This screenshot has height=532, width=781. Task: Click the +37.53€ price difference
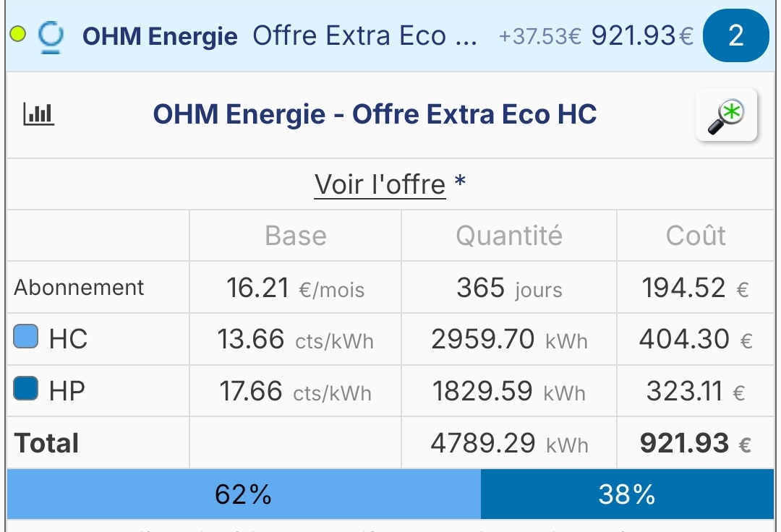540,36
